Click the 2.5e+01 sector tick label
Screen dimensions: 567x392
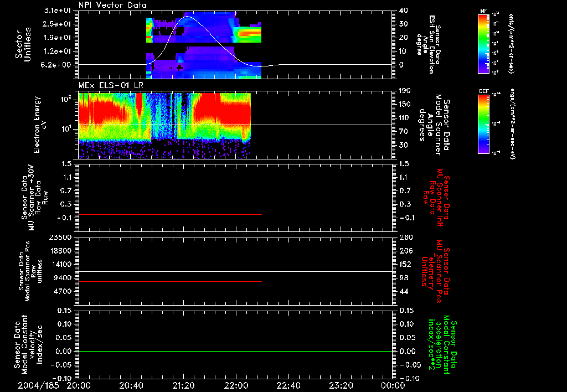(58, 24)
